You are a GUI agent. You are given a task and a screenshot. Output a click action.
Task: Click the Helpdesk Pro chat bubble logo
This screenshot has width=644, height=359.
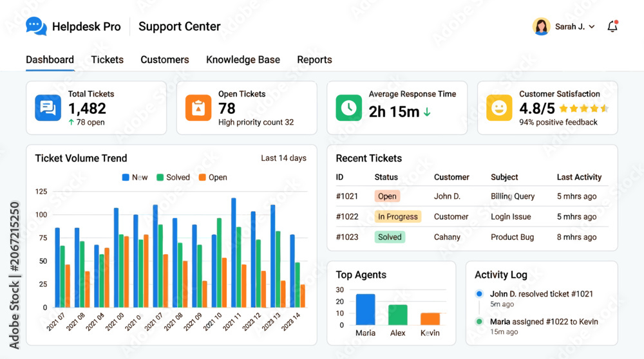tap(36, 26)
